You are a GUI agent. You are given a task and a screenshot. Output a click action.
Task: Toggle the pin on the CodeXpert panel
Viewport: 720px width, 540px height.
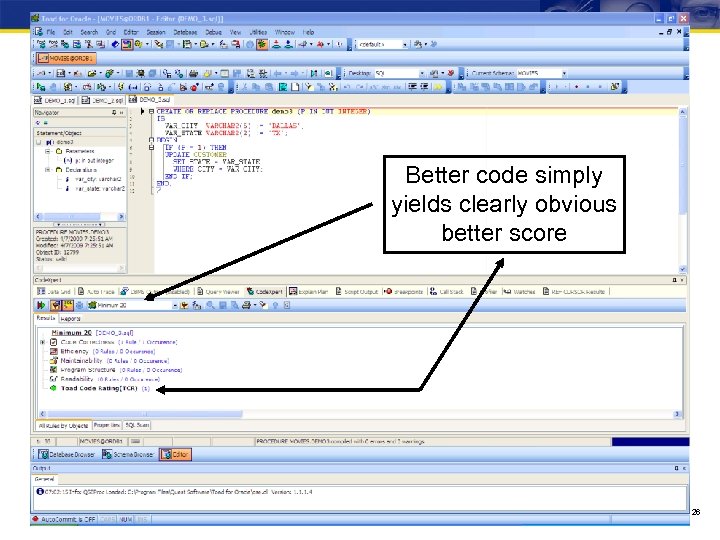pyautogui.click(x=674, y=280)
